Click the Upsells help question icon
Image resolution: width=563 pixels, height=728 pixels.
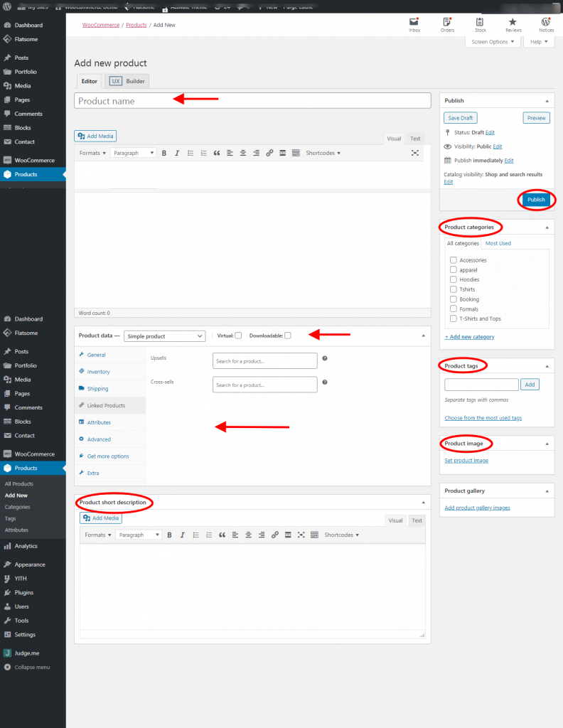(x=325, y=358)
